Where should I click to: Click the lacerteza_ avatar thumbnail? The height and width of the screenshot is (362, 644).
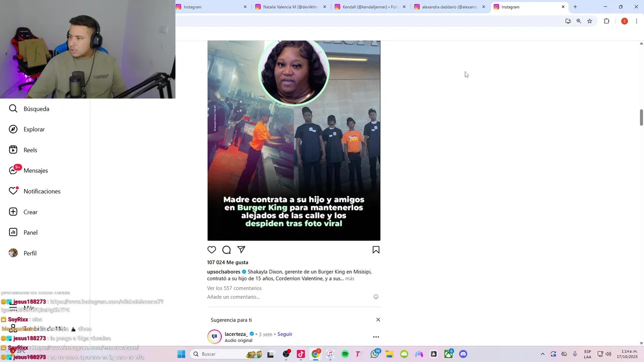pyautogui.click(x=214, y=336)
